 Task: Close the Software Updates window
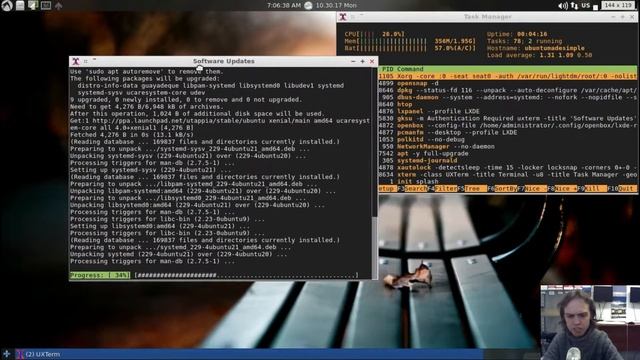tap(372, 61)
